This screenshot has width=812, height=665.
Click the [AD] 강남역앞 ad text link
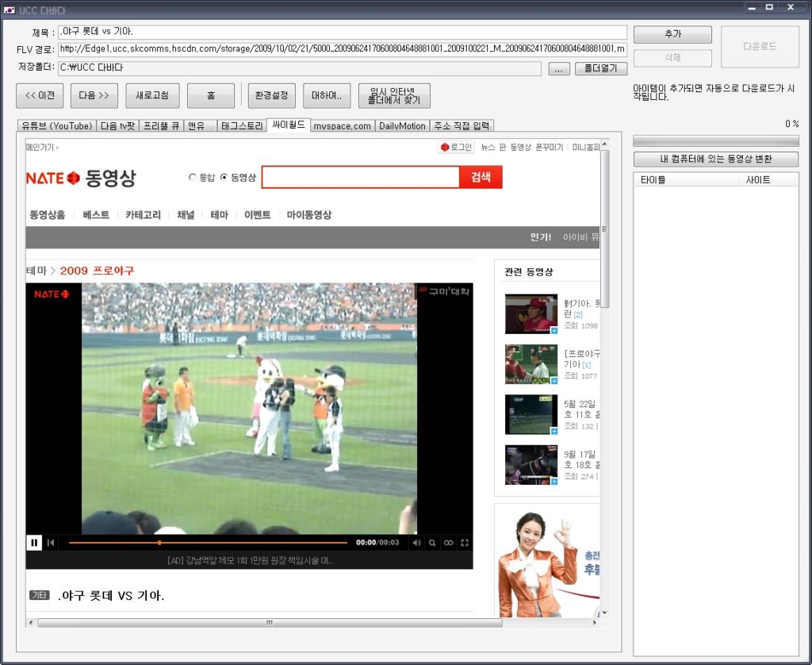[250, 560]
